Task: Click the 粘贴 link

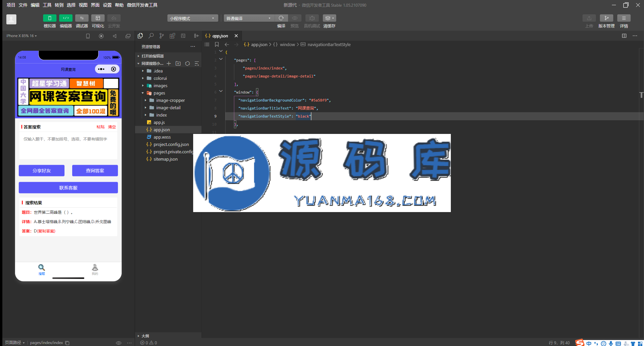Action: [100, 127]
